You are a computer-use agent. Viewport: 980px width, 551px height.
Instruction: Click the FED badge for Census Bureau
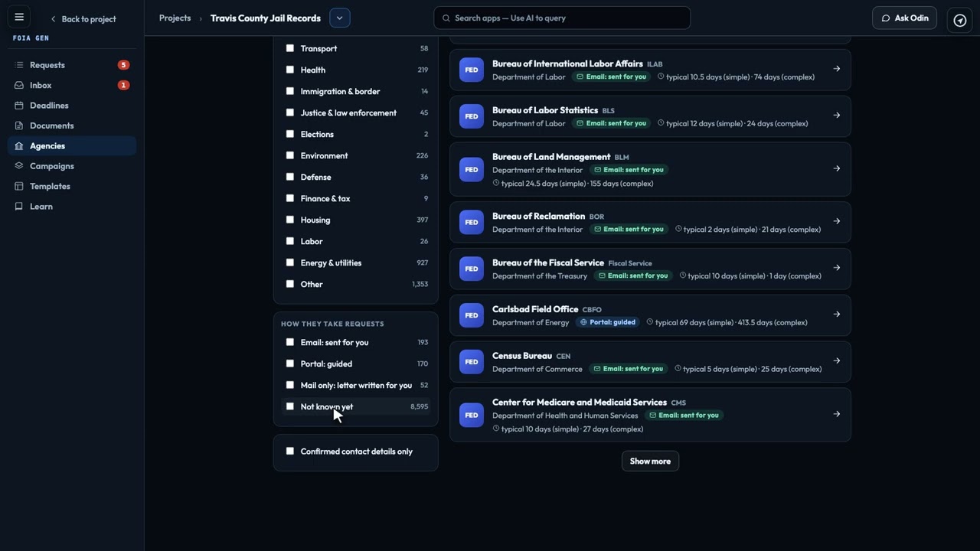tap(472, 362)
